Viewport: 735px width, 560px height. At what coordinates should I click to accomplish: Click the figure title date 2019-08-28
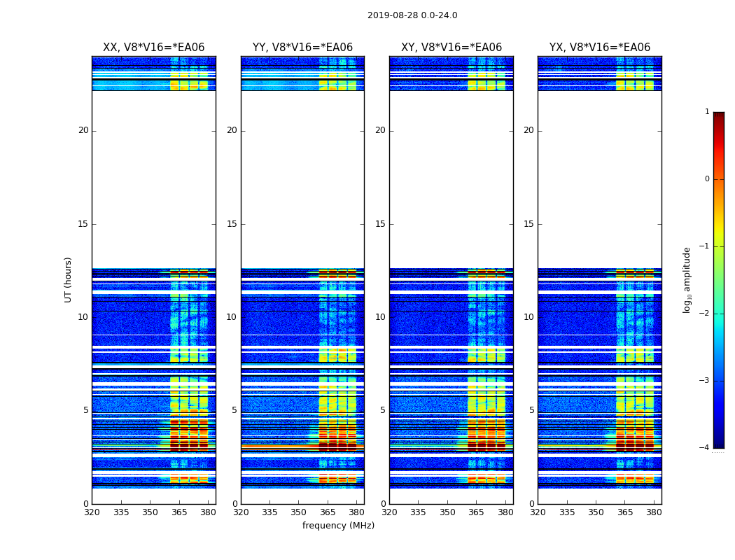(412, 15)
